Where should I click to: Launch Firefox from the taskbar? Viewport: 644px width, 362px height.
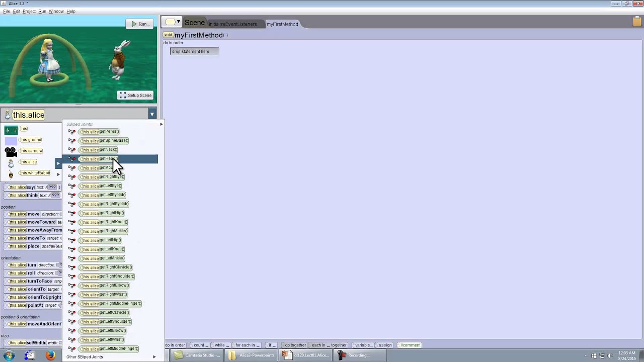pos(50,355)
